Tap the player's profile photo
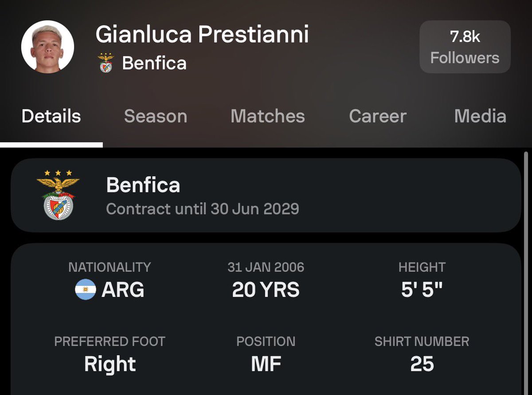The image size is (532, 395). coord(48,47)
